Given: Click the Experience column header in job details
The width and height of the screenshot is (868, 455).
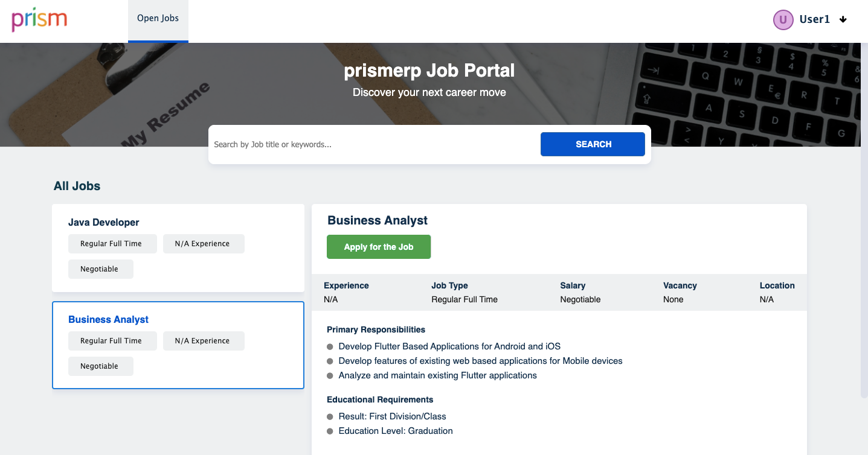Looking at the screenshot, I should (346, 285).
